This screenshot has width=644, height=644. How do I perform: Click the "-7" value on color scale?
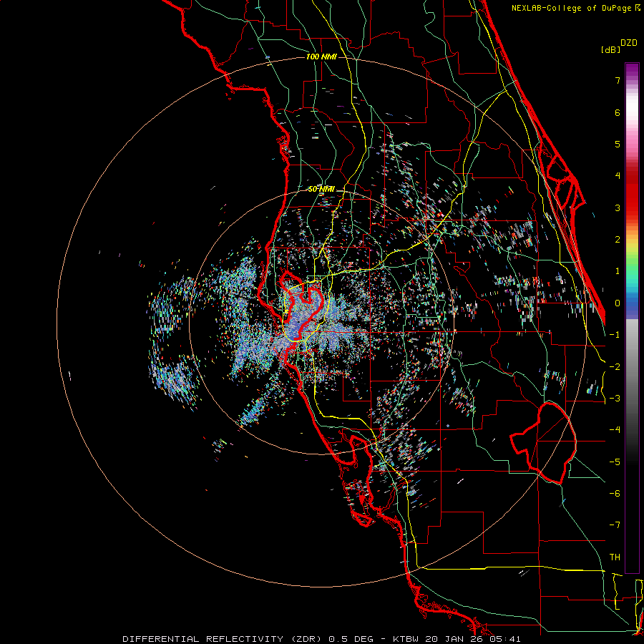(615, 525)
